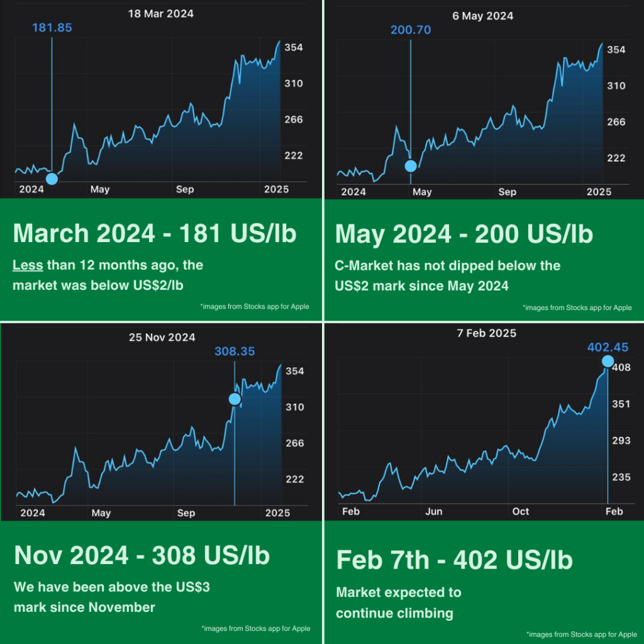Click the March 2024 - 181 US/lb heading

tap(155, 233)
